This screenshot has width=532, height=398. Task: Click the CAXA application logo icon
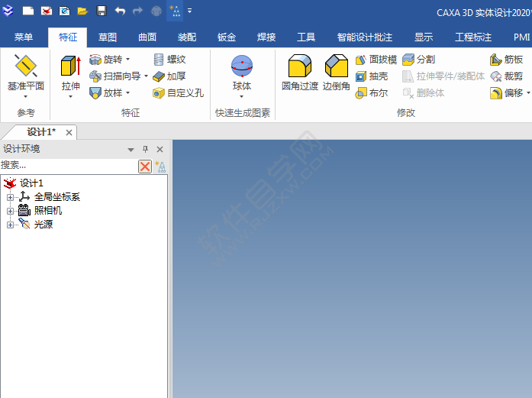8,11
